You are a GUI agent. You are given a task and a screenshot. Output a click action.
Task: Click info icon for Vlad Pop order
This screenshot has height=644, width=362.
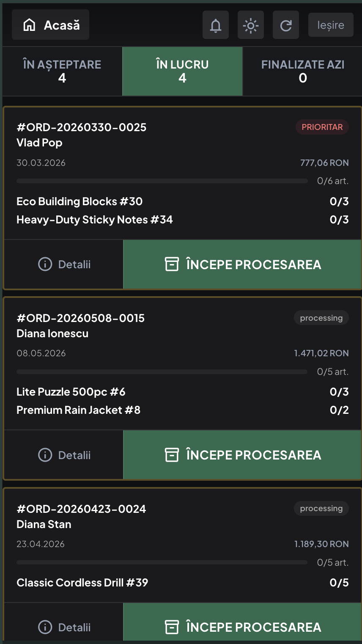click(x=45, y=264)
